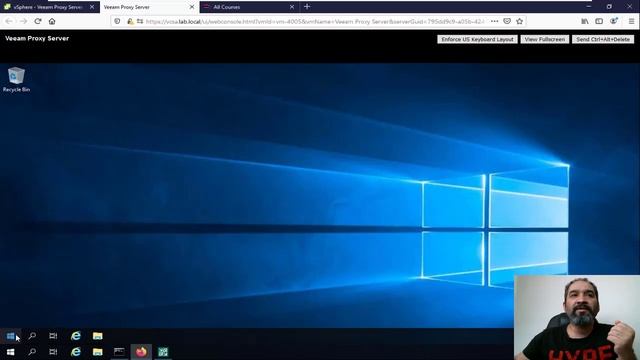Bookmark this page with star icon

click(519, 21)
